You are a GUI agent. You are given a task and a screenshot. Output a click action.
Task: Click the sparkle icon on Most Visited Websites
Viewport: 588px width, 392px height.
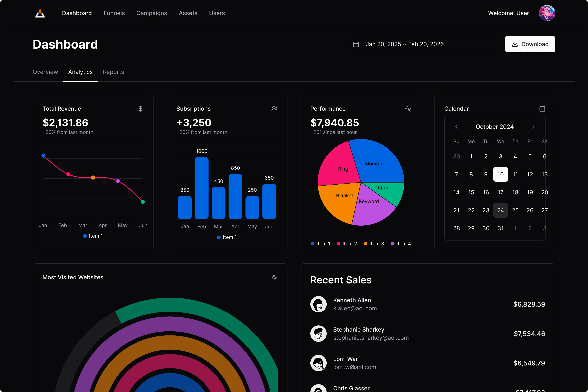[274, 277]
